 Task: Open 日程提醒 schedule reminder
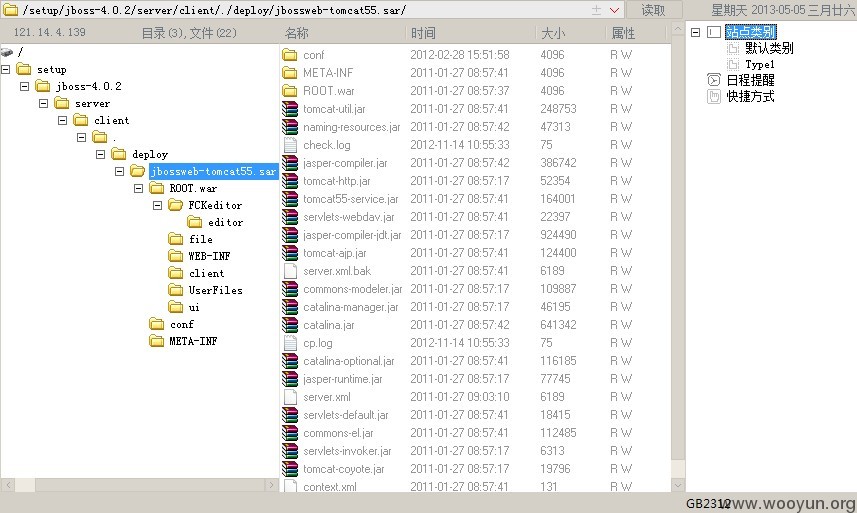pos(750,80)
